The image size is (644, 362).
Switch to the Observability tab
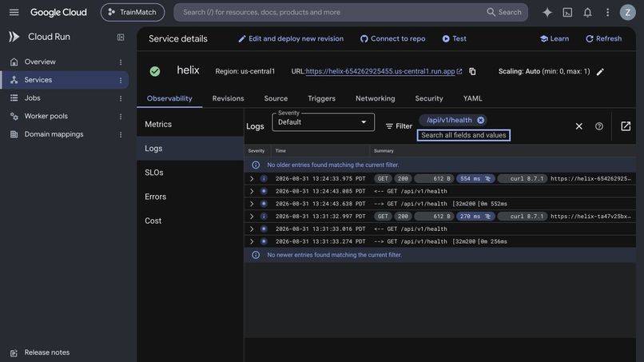[169, 98]
